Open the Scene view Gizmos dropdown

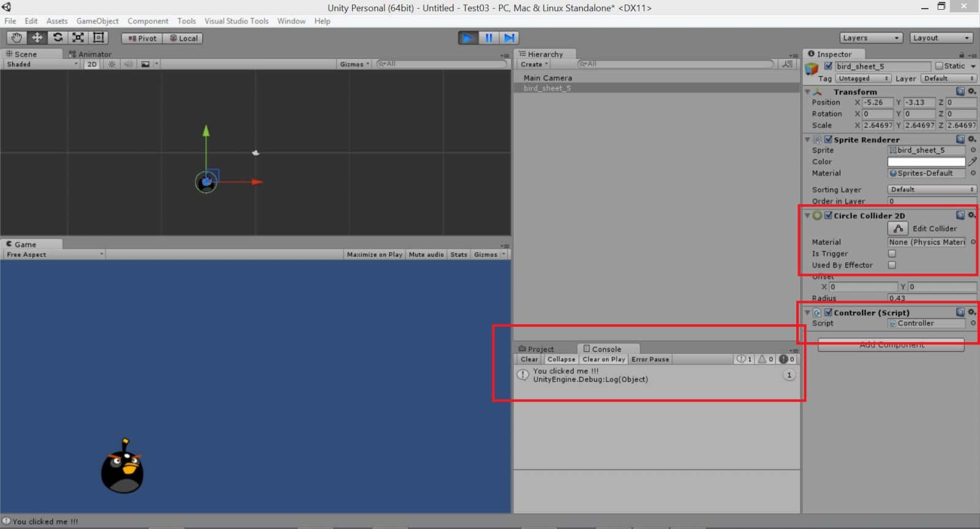click(355, 64)
